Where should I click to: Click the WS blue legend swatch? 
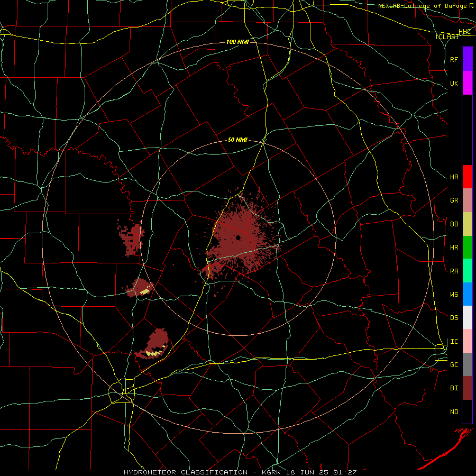(x=467, y=294)
